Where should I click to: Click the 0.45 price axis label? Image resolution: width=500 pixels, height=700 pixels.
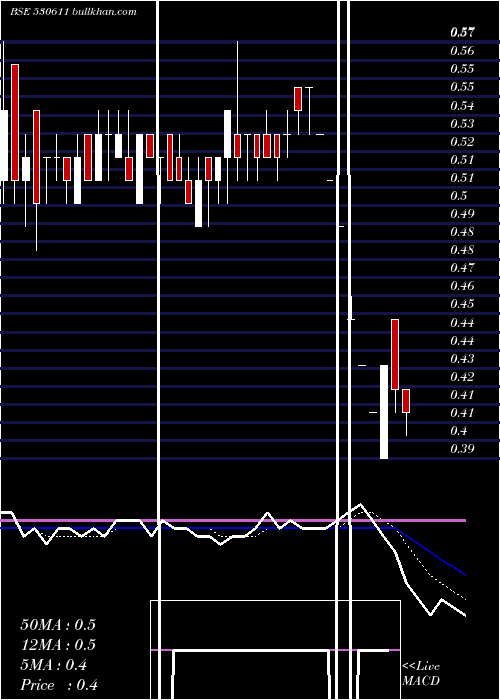462,304
